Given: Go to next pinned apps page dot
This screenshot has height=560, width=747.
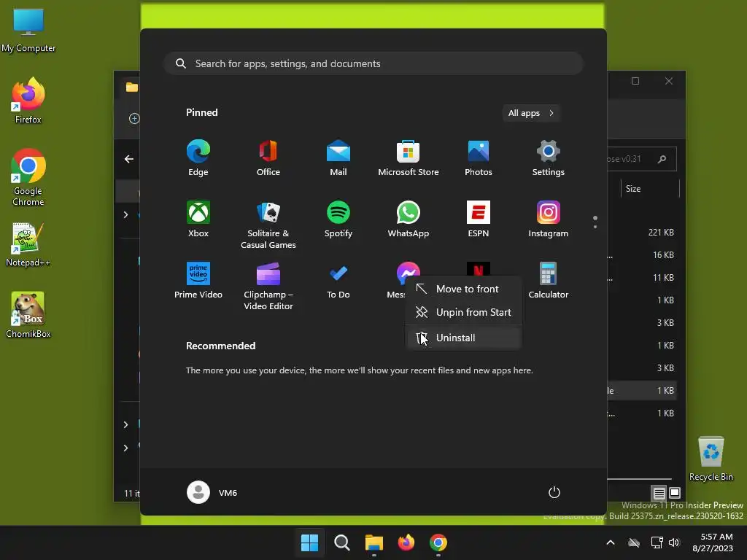Looking at the screenshot, I should point(595,227).
